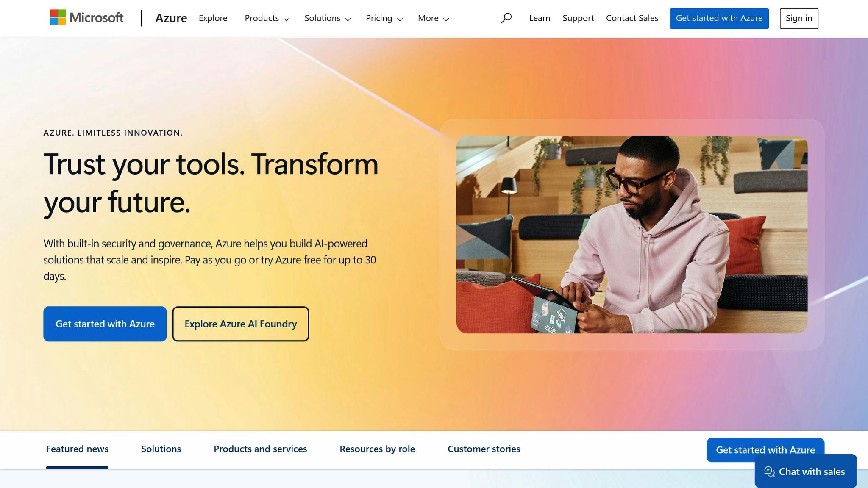Click the Azure brand link
This screenshot has width=868, height=488.
click(x=171, y=18)
